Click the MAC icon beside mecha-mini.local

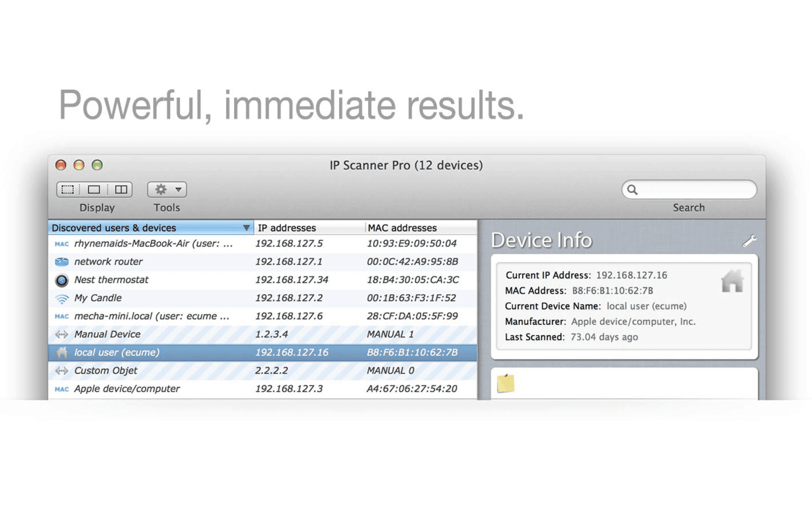(62, 316)
